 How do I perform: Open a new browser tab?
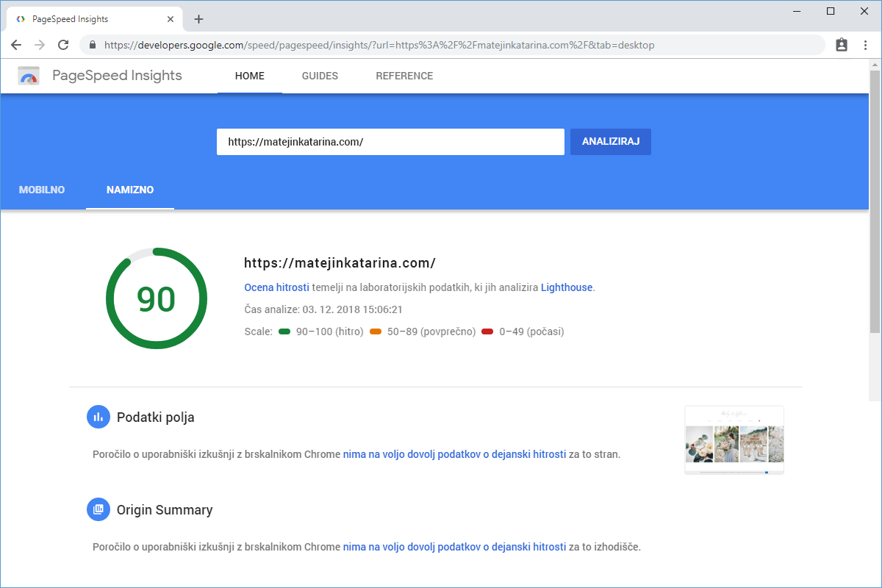198,19
